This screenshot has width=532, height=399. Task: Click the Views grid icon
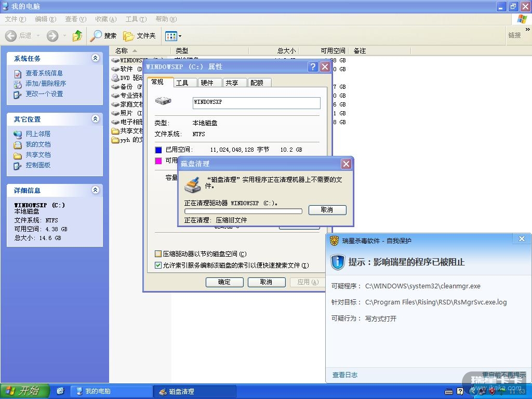click(170, 36)
